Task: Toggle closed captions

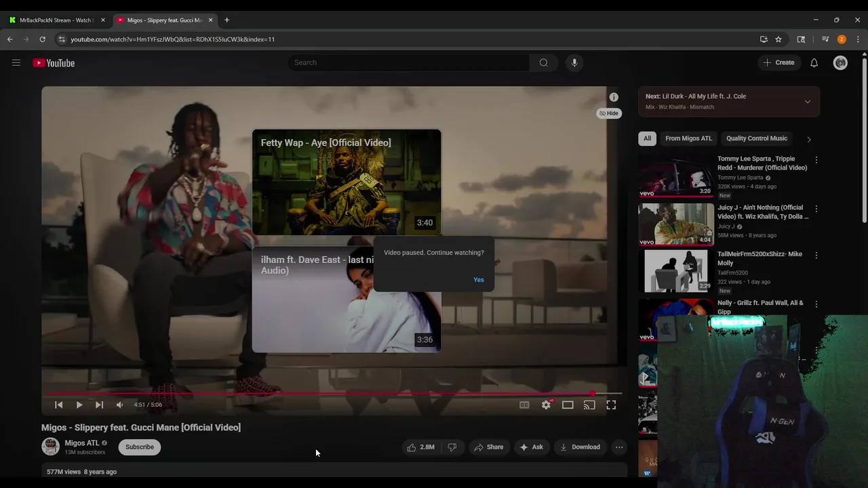Action: point(524,405)
